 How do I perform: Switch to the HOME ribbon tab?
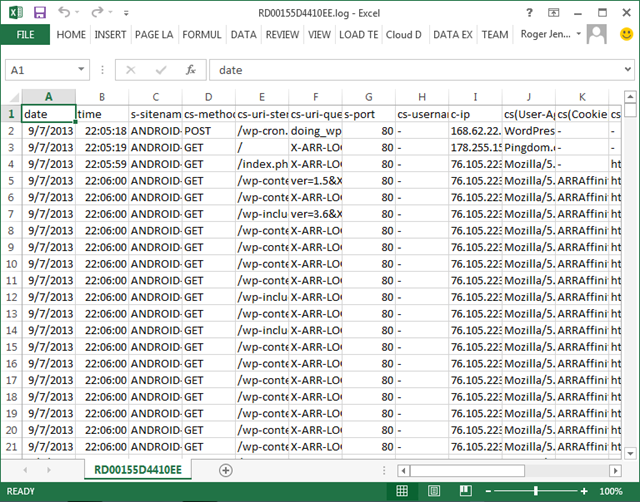coord(71,35)
